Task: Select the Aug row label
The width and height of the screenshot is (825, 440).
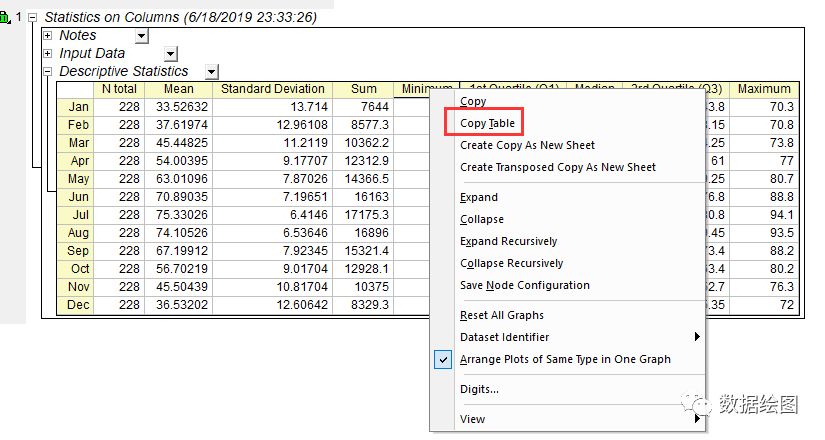Action: pyautogui.click(x=75, y=233)
